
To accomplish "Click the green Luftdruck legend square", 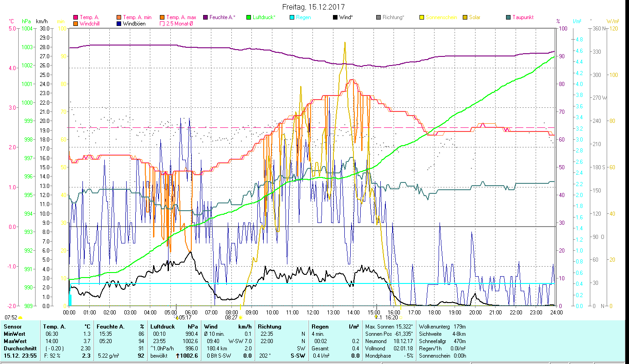I will (x=249, y=17).
